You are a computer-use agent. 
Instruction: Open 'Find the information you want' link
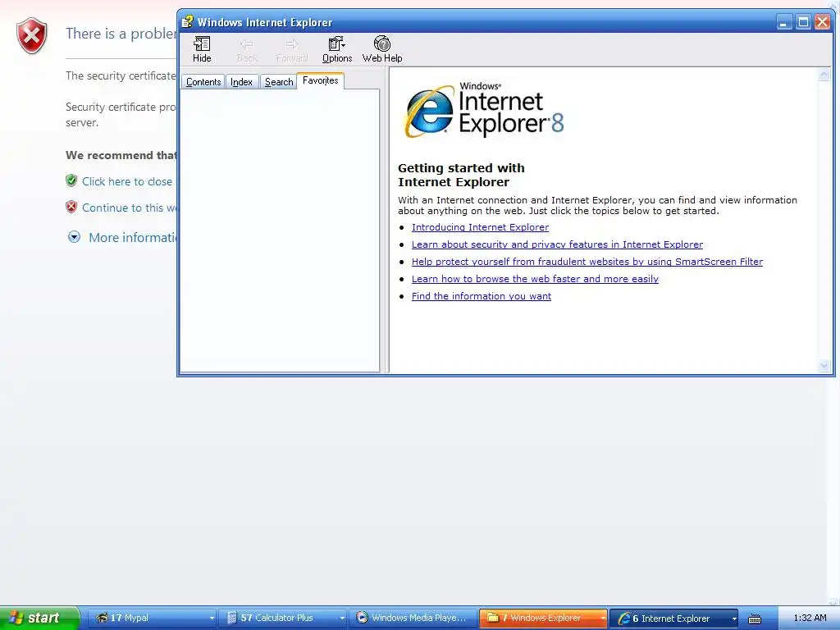(481, 295)
